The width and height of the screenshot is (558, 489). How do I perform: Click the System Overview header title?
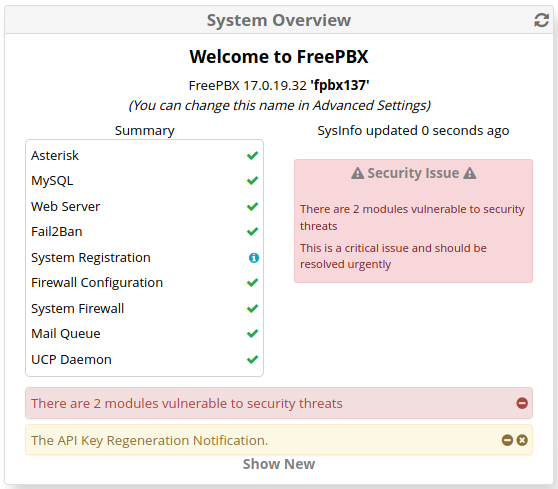279,20
